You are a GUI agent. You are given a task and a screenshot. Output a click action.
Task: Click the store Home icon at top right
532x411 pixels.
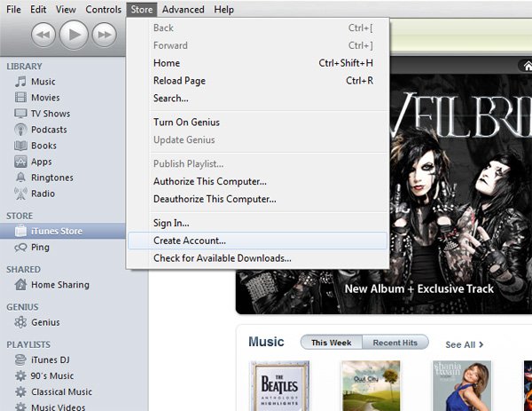(527, 66)
